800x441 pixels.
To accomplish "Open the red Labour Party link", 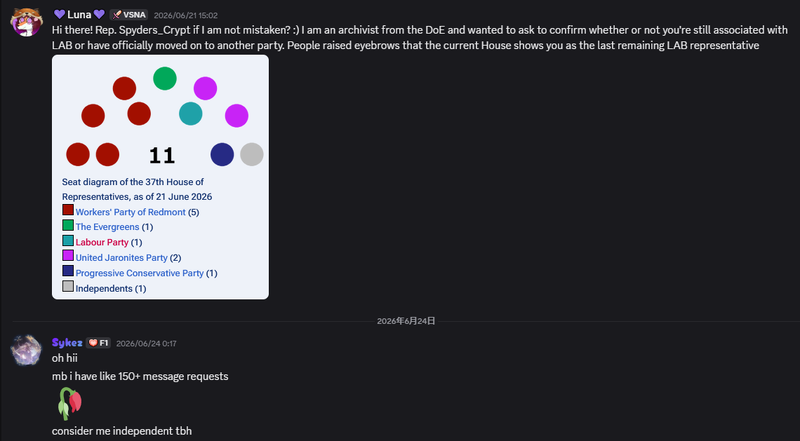I will [102, 242].
